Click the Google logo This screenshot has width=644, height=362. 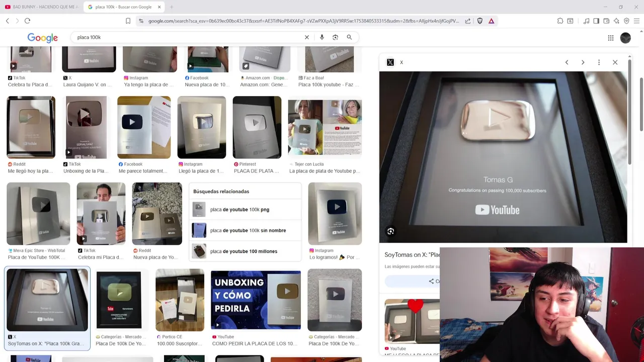coord(42,38)
